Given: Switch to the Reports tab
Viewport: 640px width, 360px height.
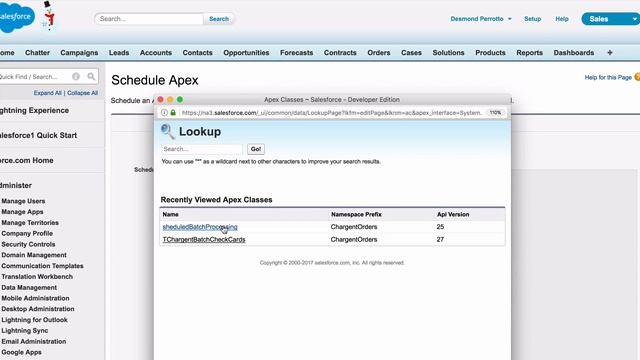Looking at the screenshot, I should pyautogui.click(x=529, y=53).
